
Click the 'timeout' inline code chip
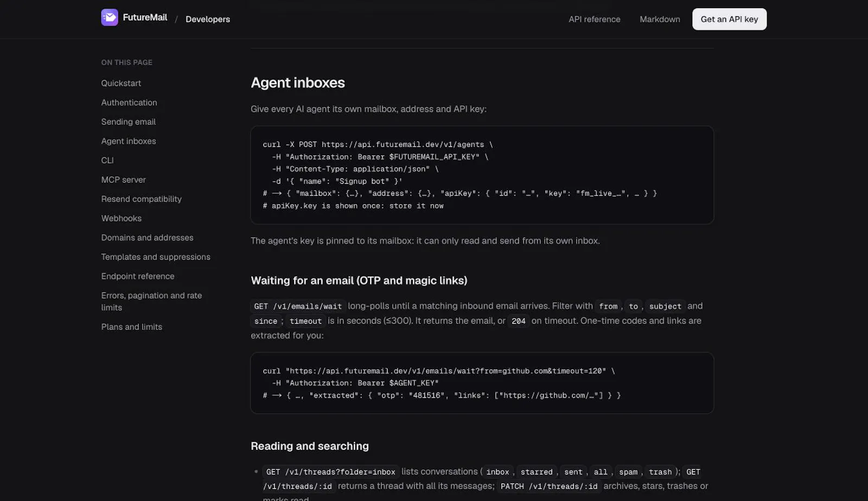[x=305, y=321]
